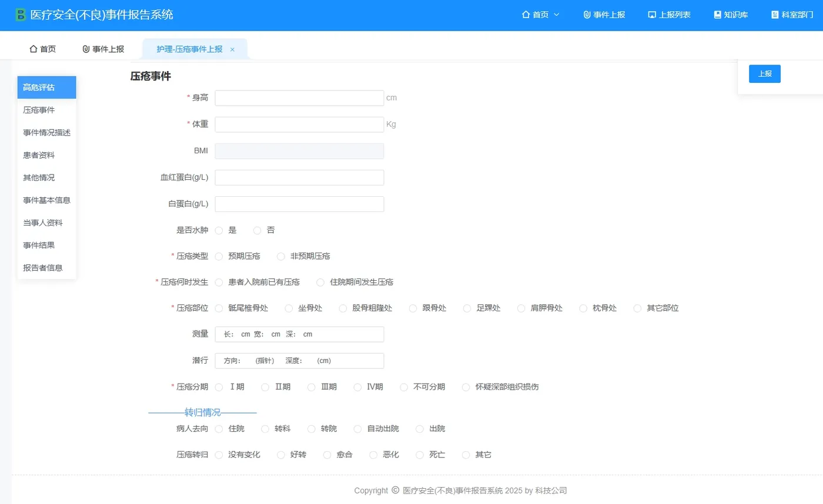Choose 转院 for 病人去向

[x=311, y=429]
